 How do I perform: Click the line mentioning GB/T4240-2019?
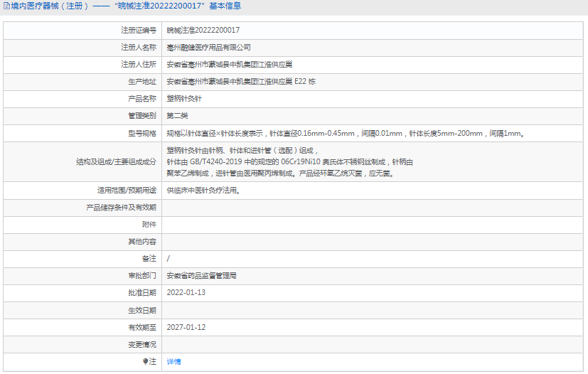click(x=289, y=161)
